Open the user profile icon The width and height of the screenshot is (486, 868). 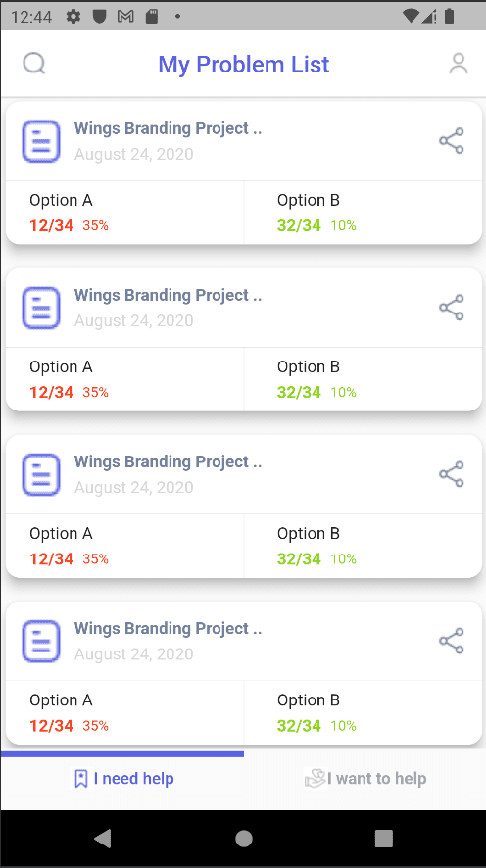pos(459,64)
